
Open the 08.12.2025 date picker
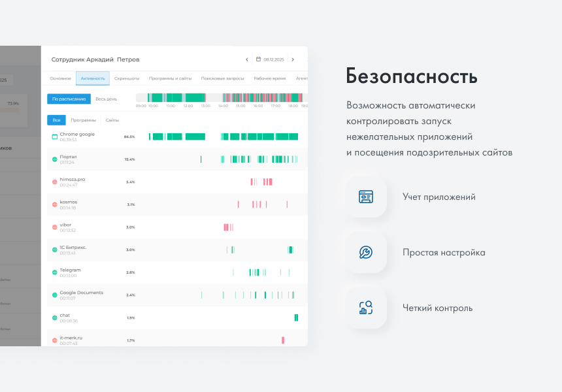point(273,59)
